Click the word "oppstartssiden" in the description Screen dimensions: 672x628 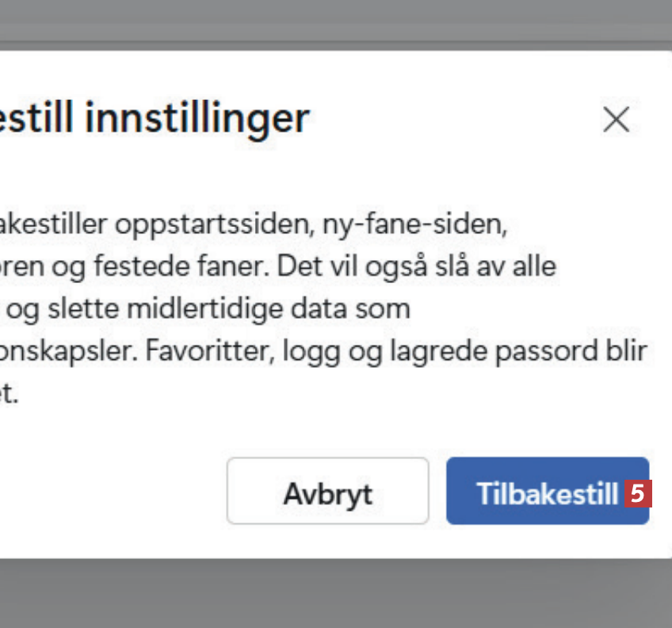(216, 224)
